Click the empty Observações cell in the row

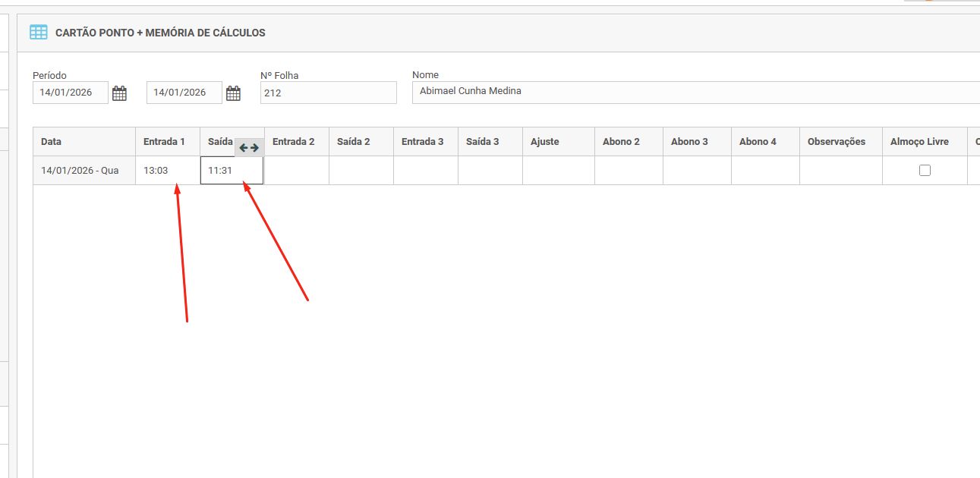[840, 171]
